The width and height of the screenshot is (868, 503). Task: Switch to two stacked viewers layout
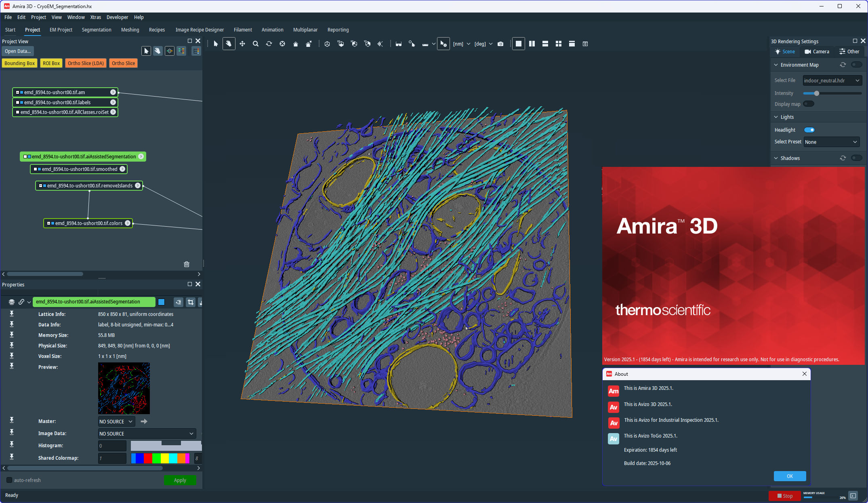coord(545,44)
